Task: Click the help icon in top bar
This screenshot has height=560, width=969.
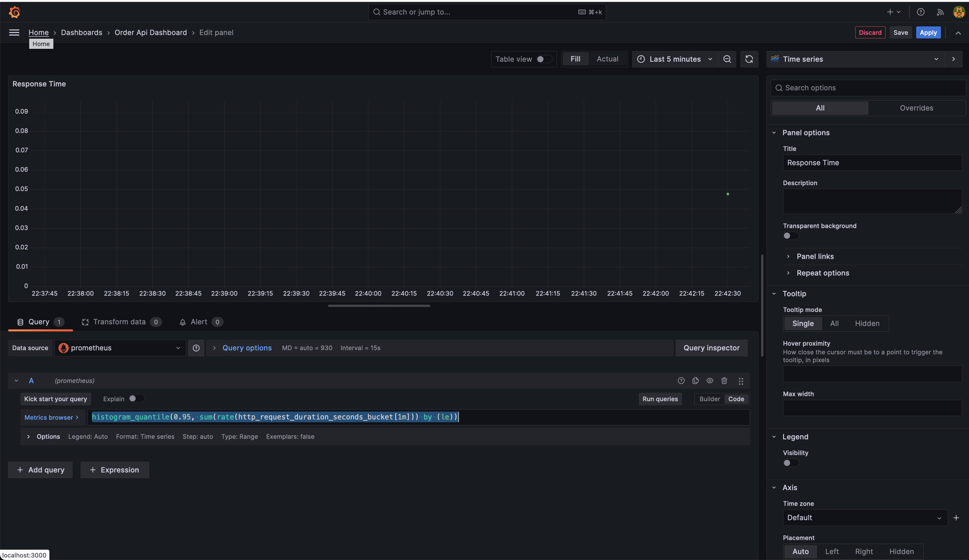Action: coord(921,12)
